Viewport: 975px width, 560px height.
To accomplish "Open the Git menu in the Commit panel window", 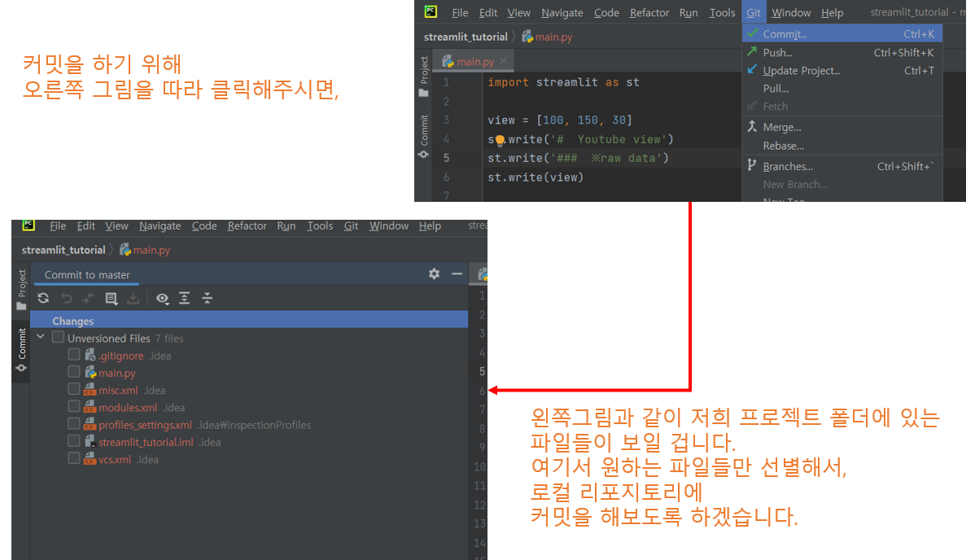I will (351, 225).
